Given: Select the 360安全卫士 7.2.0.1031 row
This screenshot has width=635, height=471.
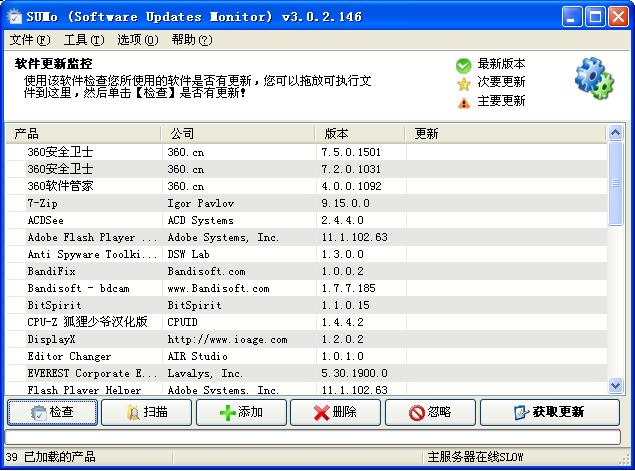Looking at the screenshot, I should (x=307, y=169).
